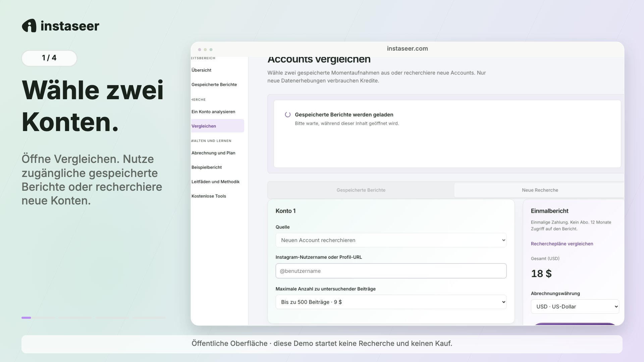Click Recherchepläne vergleichen link
This screenshot has height=362, width=644.
562,244
